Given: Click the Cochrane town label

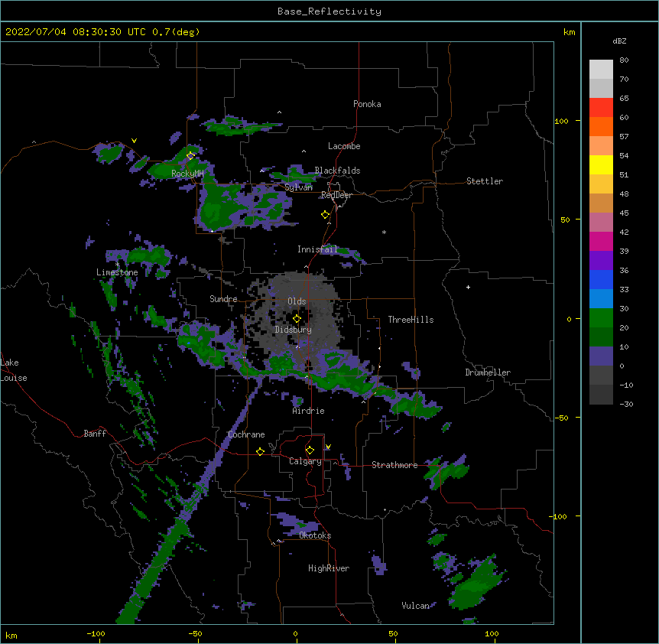Looking at the screenshot, I should pyautogui.click(x=246, y=434).
